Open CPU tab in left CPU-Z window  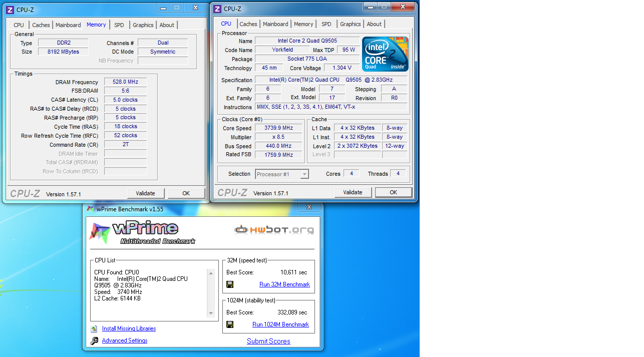coord(19,25)
